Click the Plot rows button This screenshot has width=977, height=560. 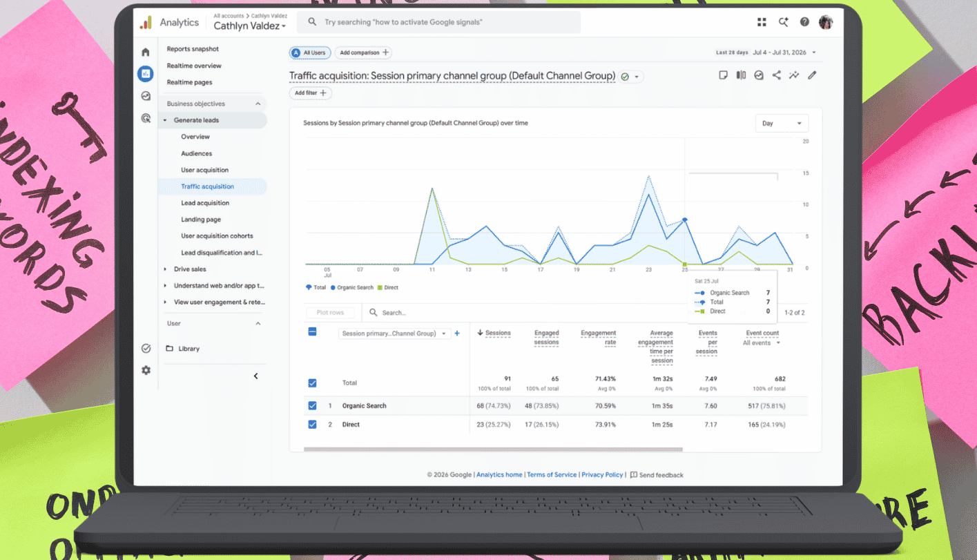click(330, 313)
